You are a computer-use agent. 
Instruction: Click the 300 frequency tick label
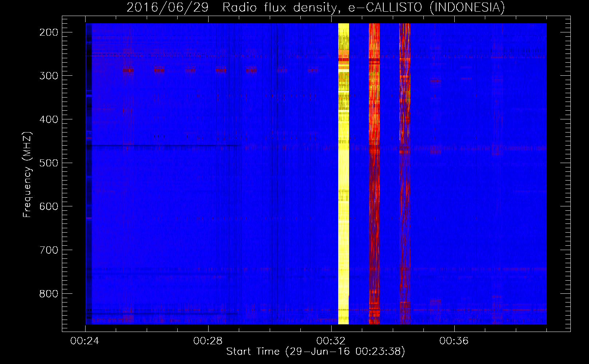pyautogui.click(x=49, y=76)
